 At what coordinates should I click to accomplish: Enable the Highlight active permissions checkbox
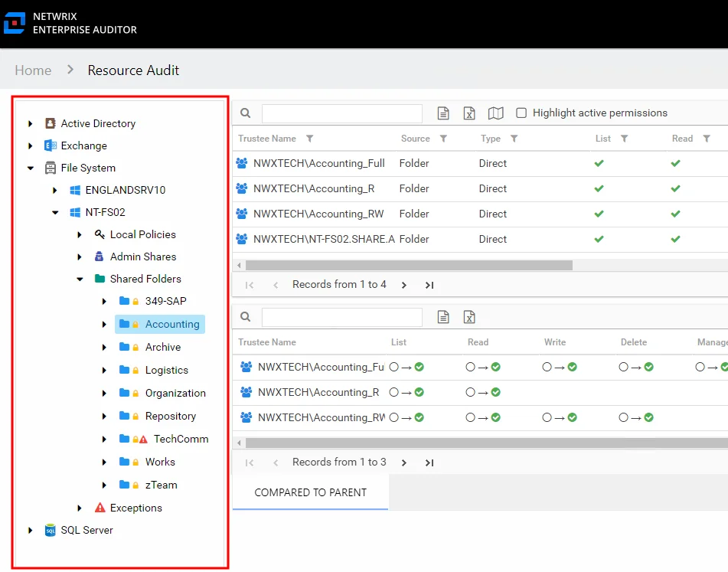click(521, 113)
